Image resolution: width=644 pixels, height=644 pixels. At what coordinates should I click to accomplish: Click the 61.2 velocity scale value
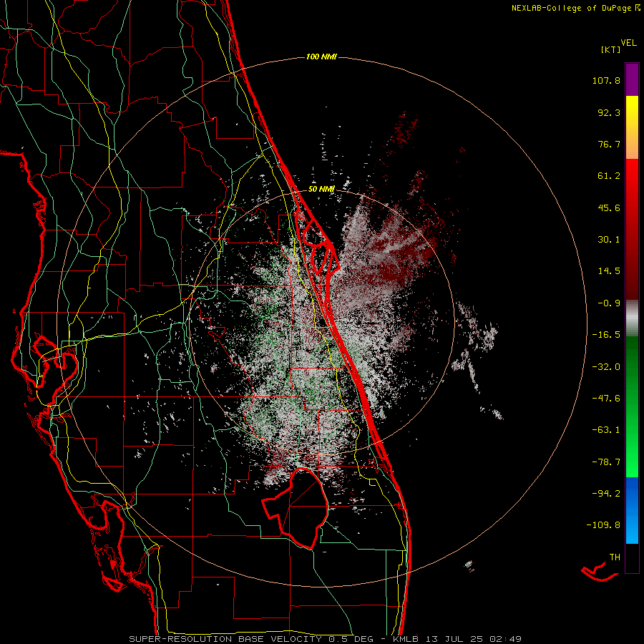(x=609, y=176)
